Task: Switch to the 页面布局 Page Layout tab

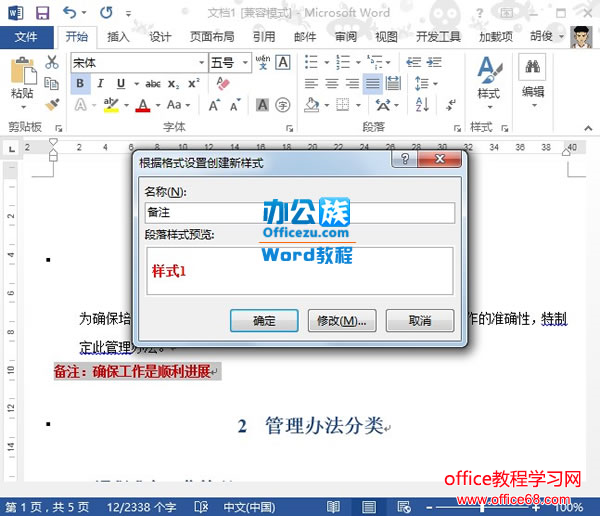Action: point(212,37)
